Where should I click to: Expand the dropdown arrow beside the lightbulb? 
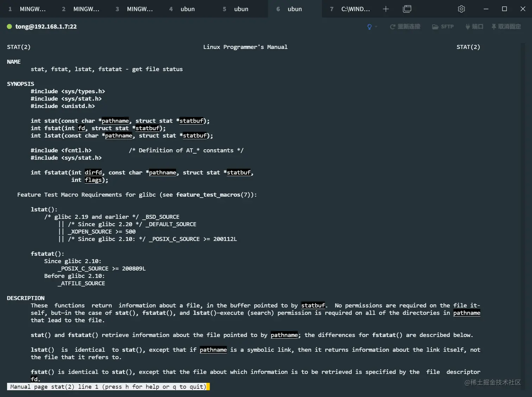(376, 27)
